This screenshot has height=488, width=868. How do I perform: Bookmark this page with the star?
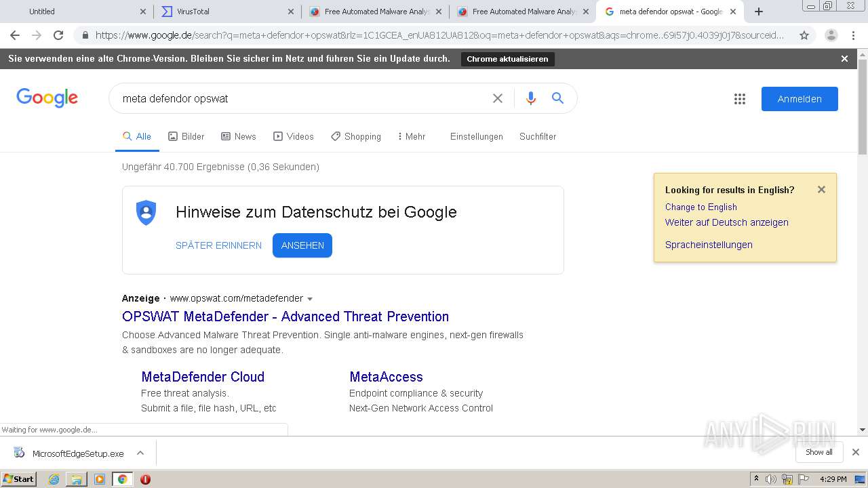tap(804, 35)
